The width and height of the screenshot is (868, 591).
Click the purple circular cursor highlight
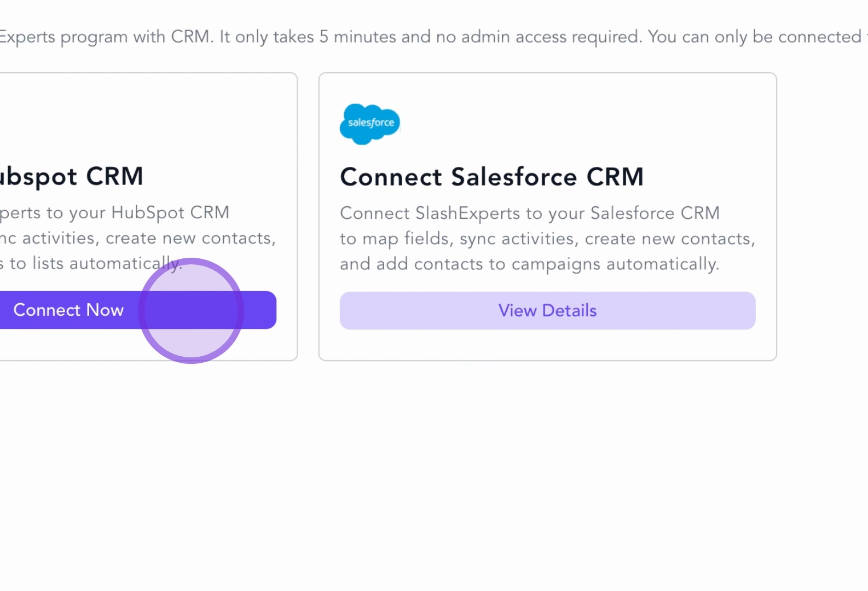[190, 310]
